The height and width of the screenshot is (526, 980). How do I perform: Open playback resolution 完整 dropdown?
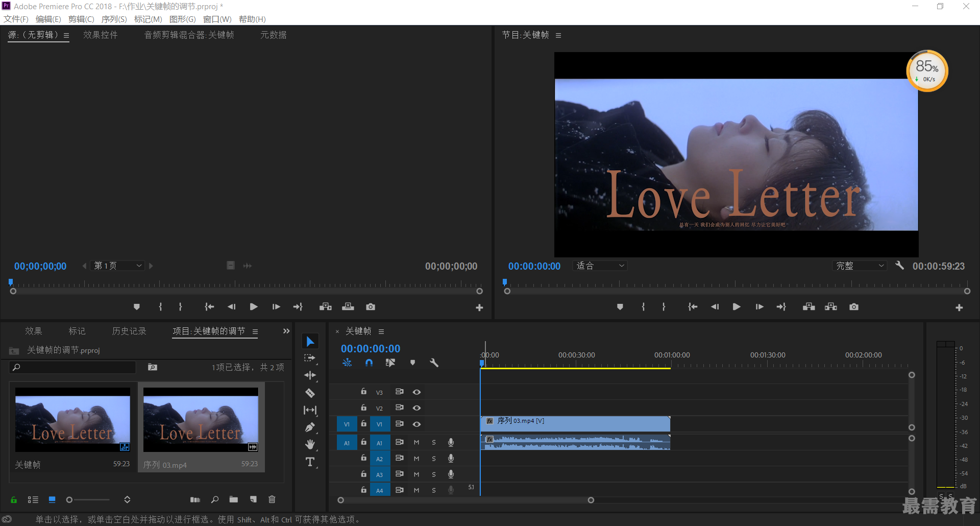[x=860, y=266]
